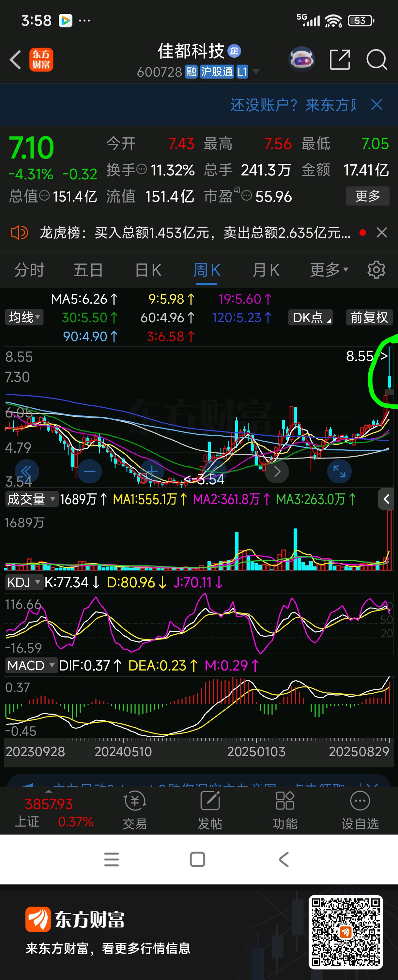
Task: Tap the 沪股通 badge
Action: pyautogui.click(x=217, y=71)
